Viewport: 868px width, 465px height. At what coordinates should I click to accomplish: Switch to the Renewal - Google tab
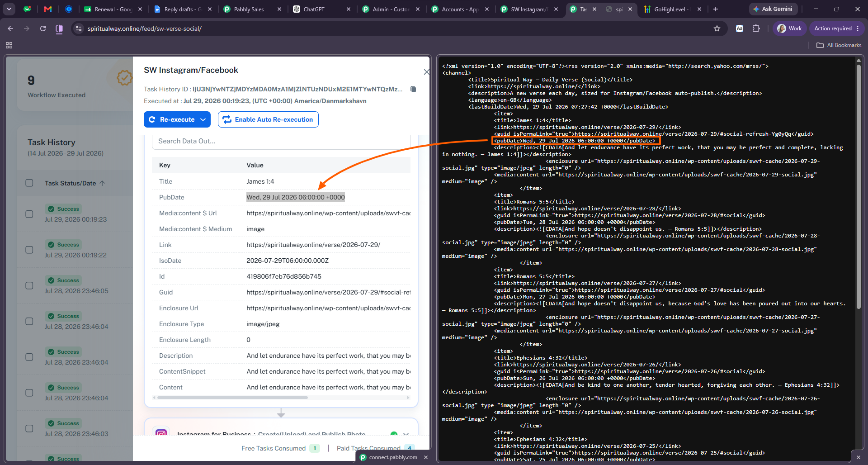113,9
